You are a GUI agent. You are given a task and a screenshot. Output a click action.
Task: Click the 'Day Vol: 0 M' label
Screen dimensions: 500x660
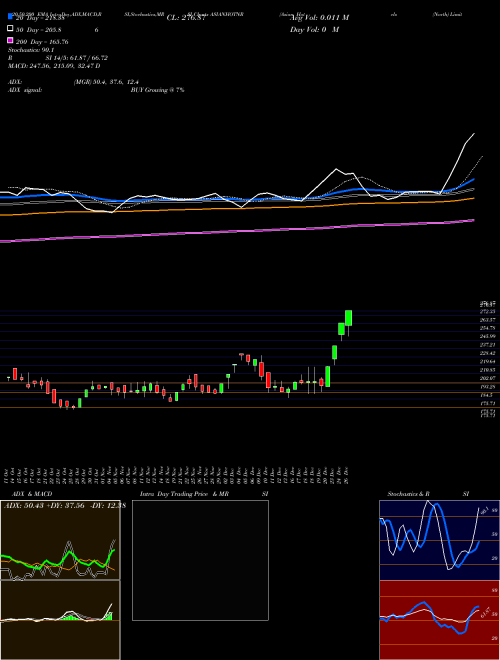click(314, 30)
